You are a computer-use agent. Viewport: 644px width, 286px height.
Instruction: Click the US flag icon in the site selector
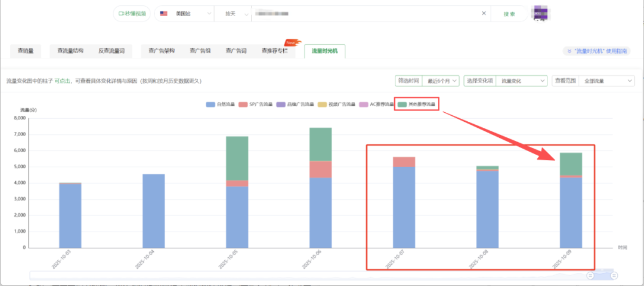[x=163, y=14]
